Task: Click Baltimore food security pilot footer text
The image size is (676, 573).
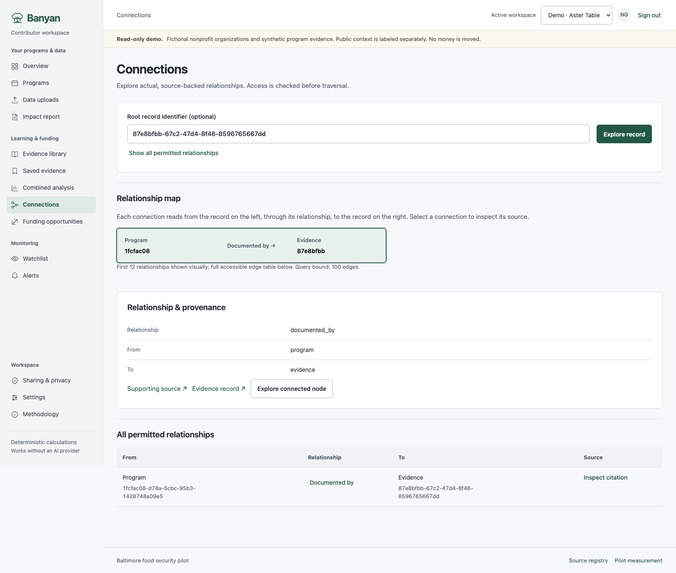Action: [x=153, y=560]
